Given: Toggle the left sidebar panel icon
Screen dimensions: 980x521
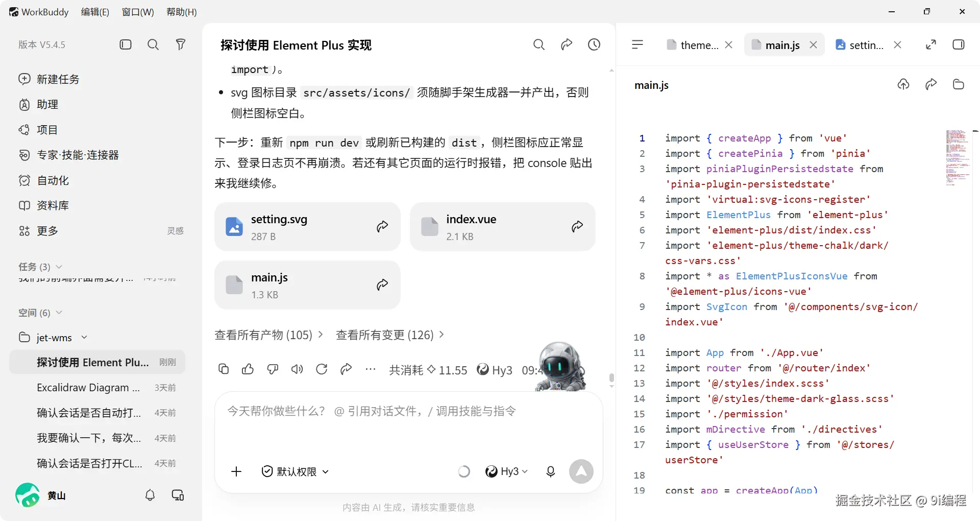Looking at the screenshot, I should point(126,44).
